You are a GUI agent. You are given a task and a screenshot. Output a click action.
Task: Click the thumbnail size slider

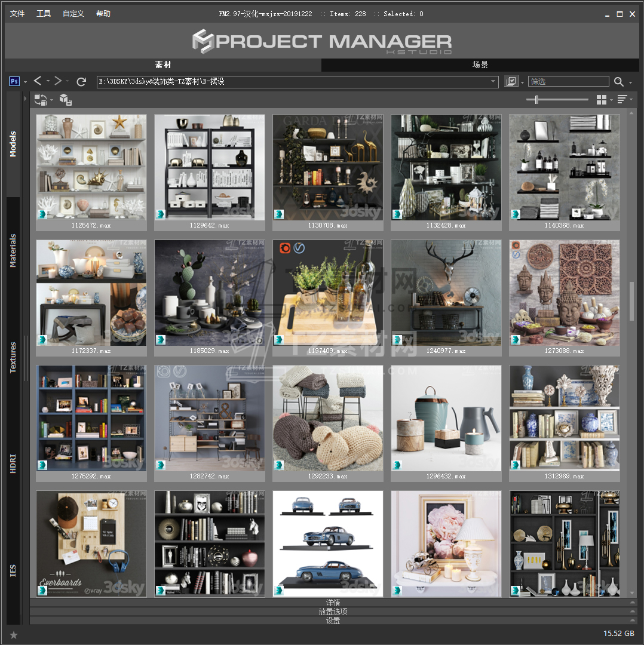[x=557, y=100]
